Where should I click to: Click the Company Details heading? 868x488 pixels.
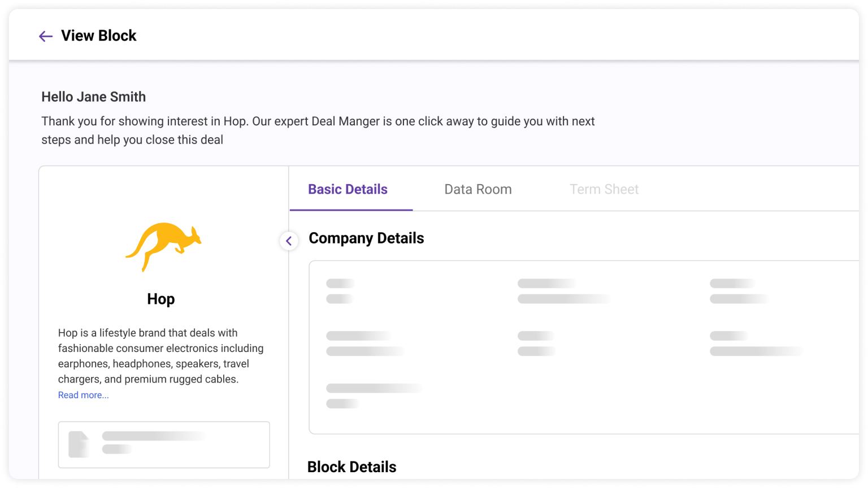tap(366, 238)
